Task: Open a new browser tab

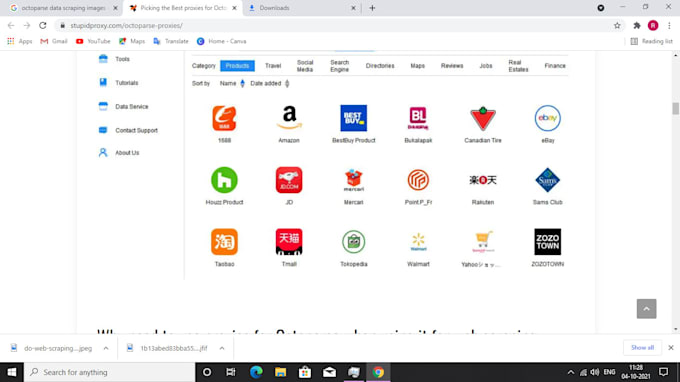Action: click(372, 8)
